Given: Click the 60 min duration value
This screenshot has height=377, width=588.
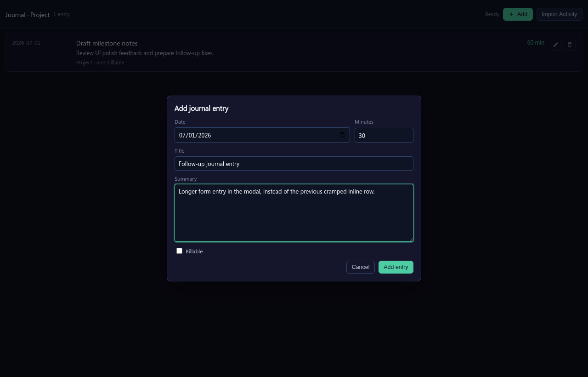Looking at the screenshot, I should [x=536, y=43].
